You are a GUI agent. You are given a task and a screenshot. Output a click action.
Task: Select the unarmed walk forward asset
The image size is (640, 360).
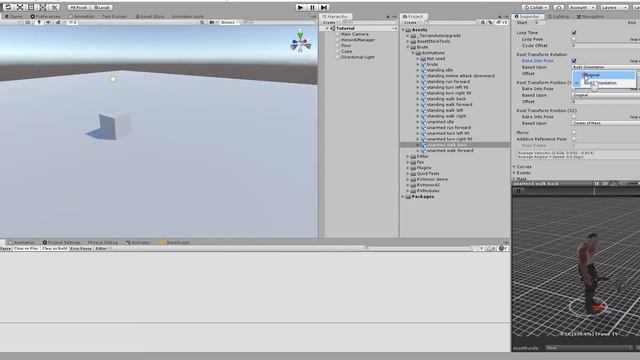[x=450, y=150]
